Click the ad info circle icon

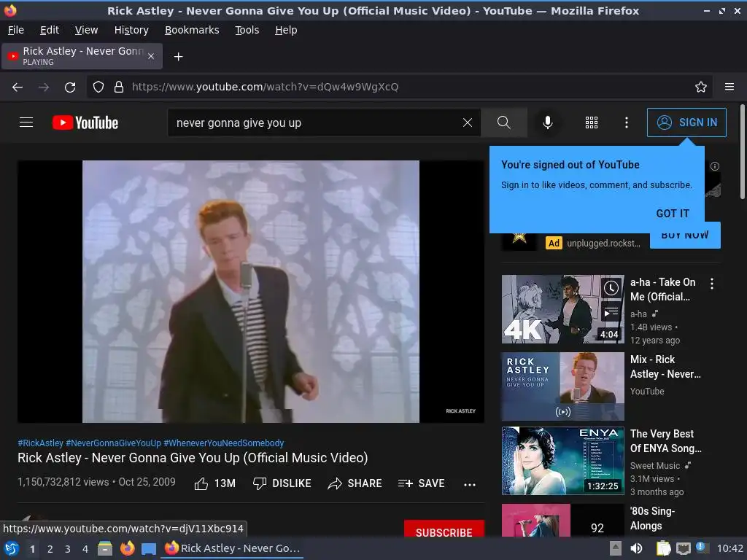pyautogui.click(x=715, y=166)
